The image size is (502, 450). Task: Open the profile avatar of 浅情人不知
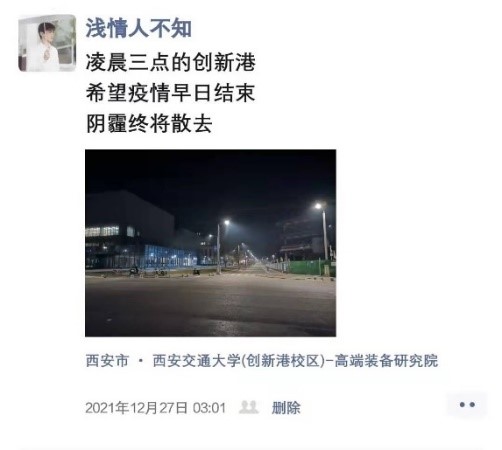[x=47, y=43]
